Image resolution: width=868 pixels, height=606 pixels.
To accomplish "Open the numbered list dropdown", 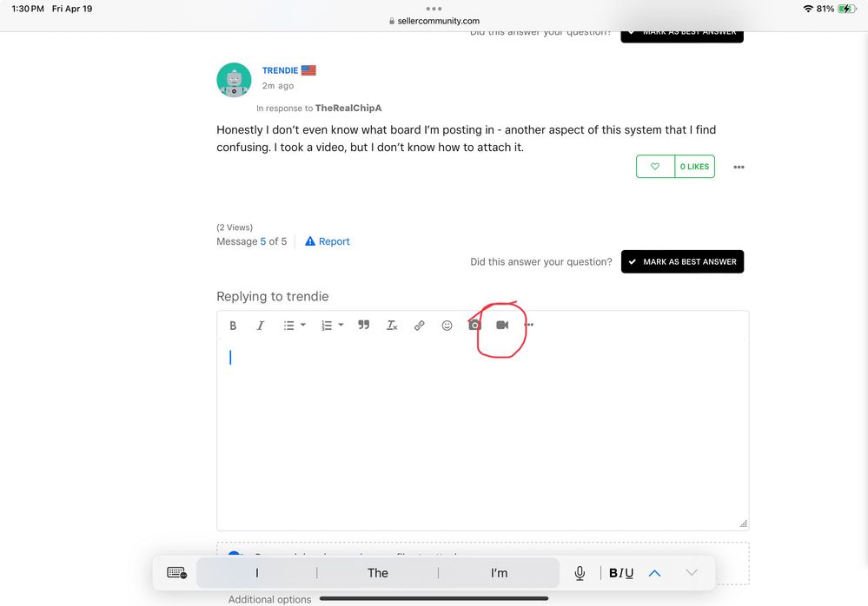I will point(332,326).
